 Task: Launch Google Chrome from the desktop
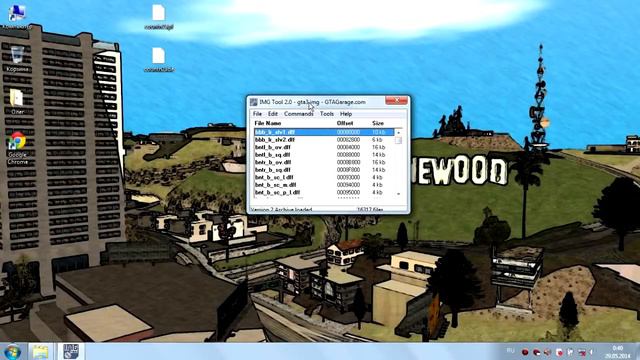point(17,148)
